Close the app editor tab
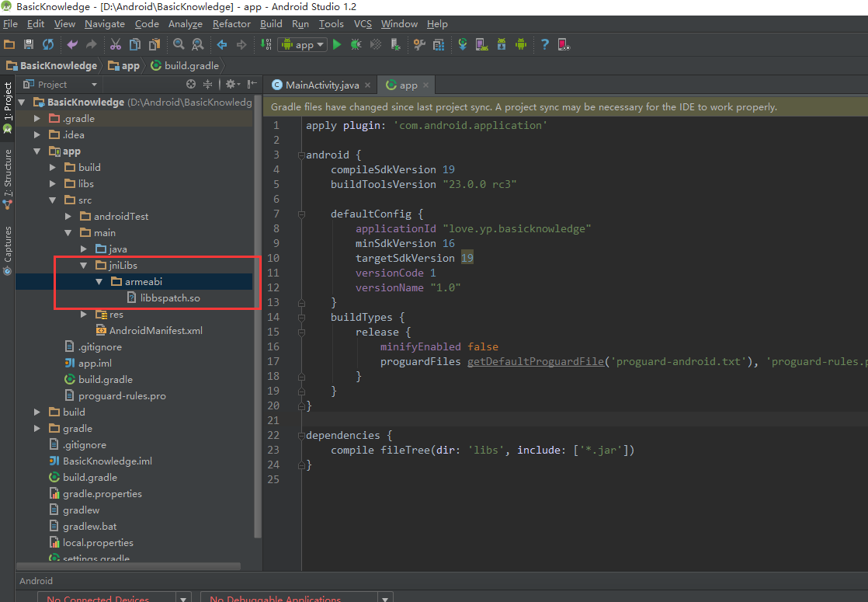This screenshot has width=868, height=602. (425, 85)
